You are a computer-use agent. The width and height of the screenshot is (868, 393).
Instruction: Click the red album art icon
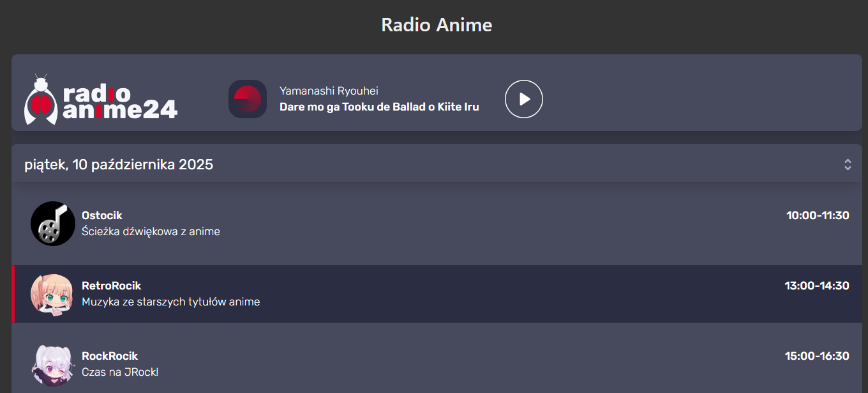pos(248,99)
